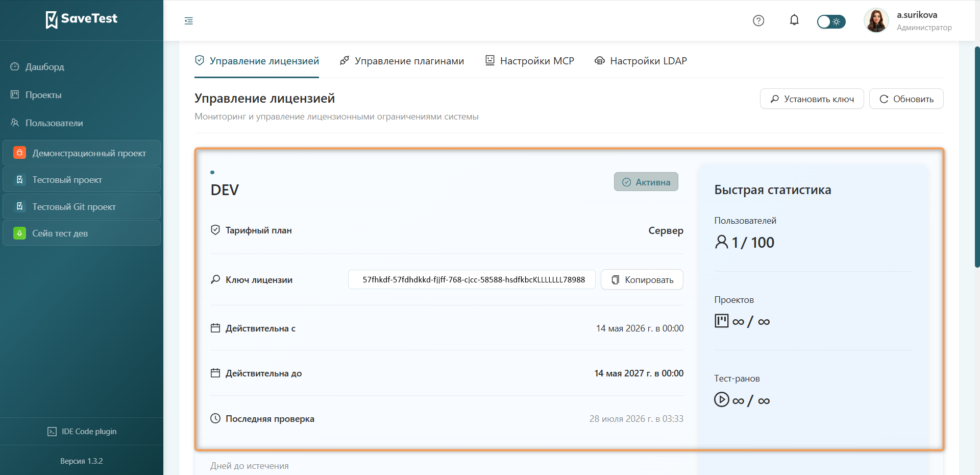This screenshot has height=475, width=980.
Task: Switch to Управление плагинами tab
Action: (402, 61)
